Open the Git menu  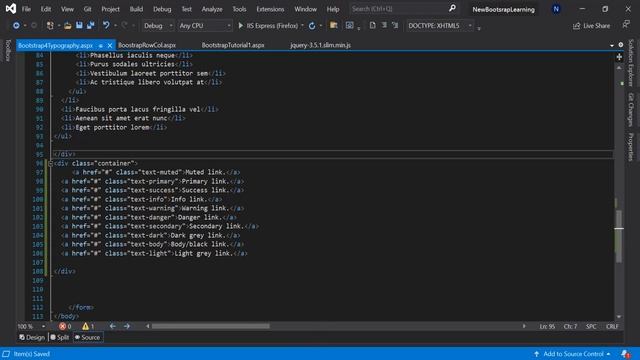click(87, 9)
